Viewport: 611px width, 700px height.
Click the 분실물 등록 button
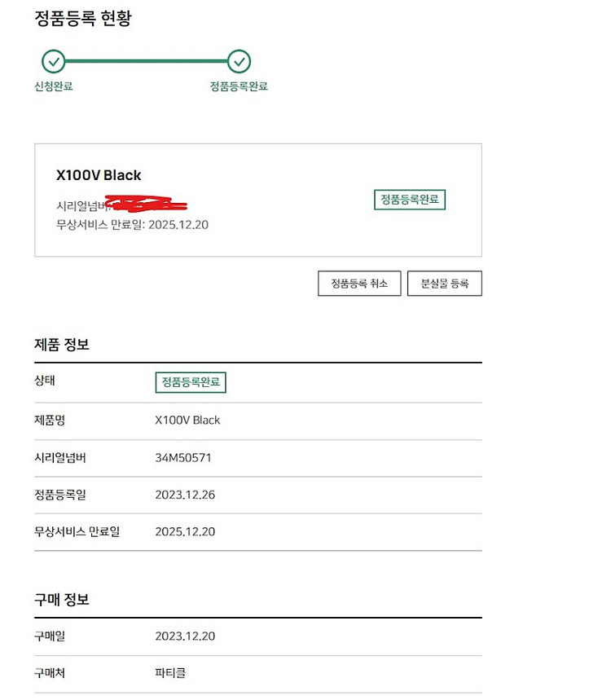pos(445,284)
